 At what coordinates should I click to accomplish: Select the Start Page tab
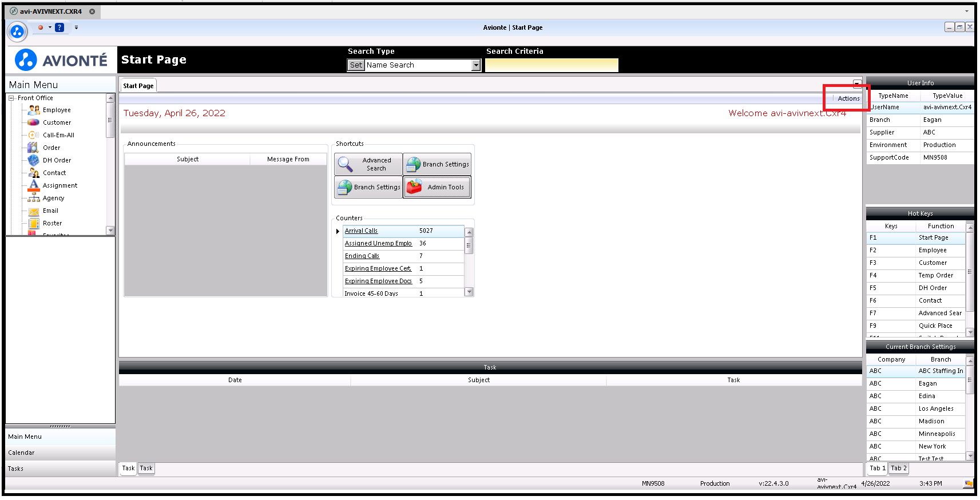[x=138, y=86]
